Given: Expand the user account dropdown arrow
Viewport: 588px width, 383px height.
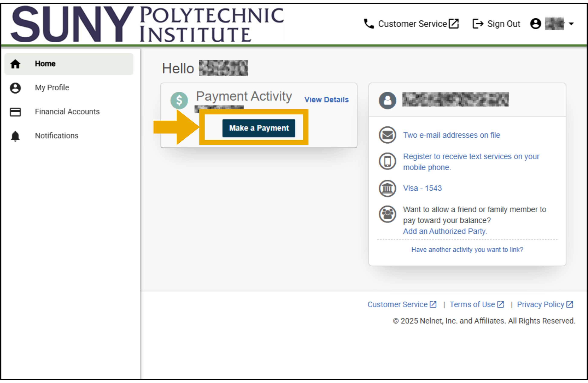Looking at the screenshot, I should [x=571, y=24].
